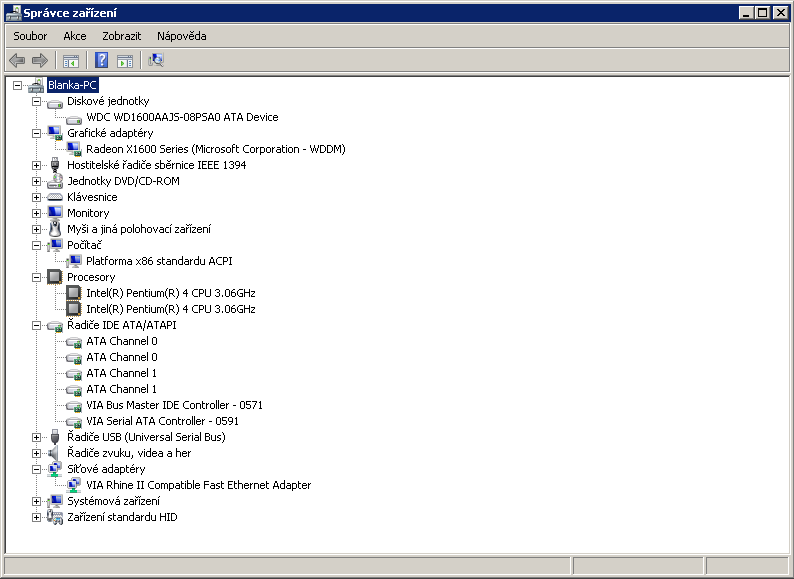Click the Procesory chip icon

[x=55, y=277]
